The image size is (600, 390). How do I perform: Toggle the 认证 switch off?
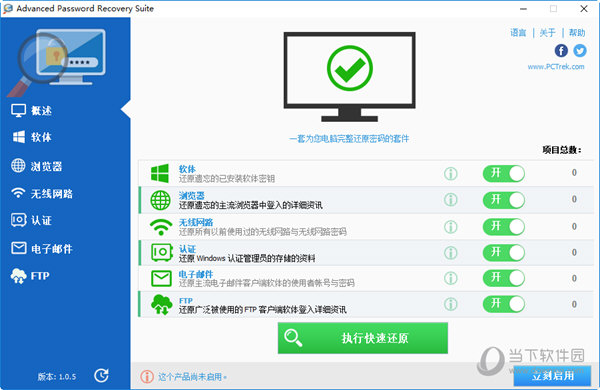(x=504, y=253)
